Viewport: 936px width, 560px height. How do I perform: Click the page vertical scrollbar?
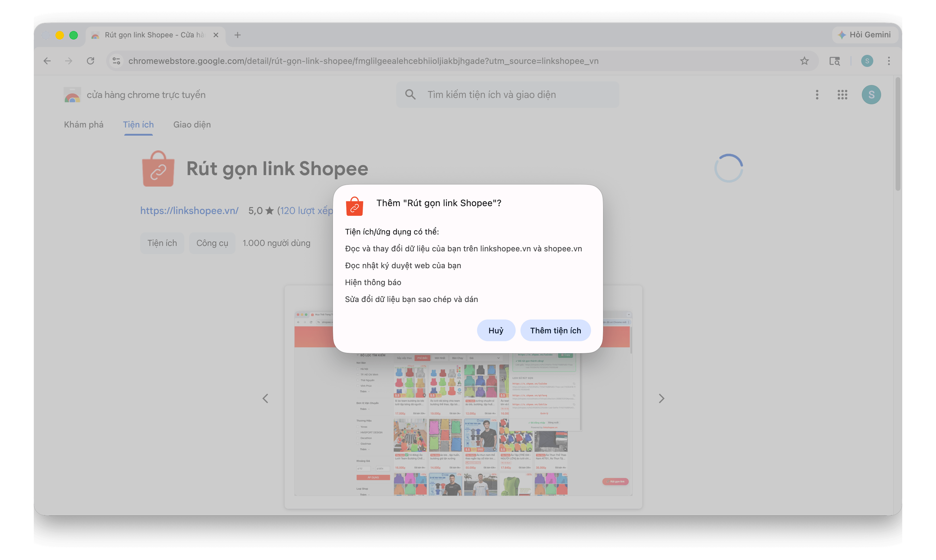click(898, 134)
